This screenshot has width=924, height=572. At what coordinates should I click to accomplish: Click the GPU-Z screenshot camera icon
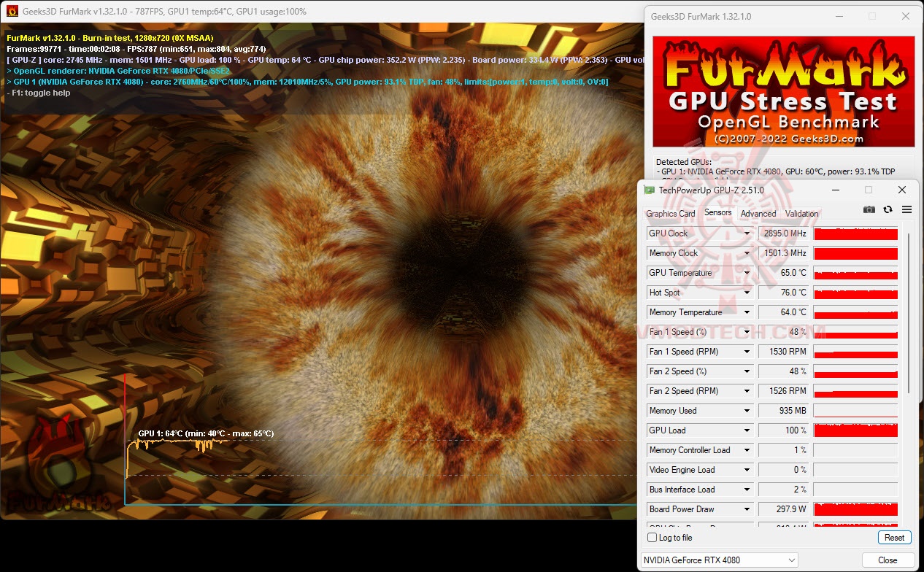coord(869,209)
